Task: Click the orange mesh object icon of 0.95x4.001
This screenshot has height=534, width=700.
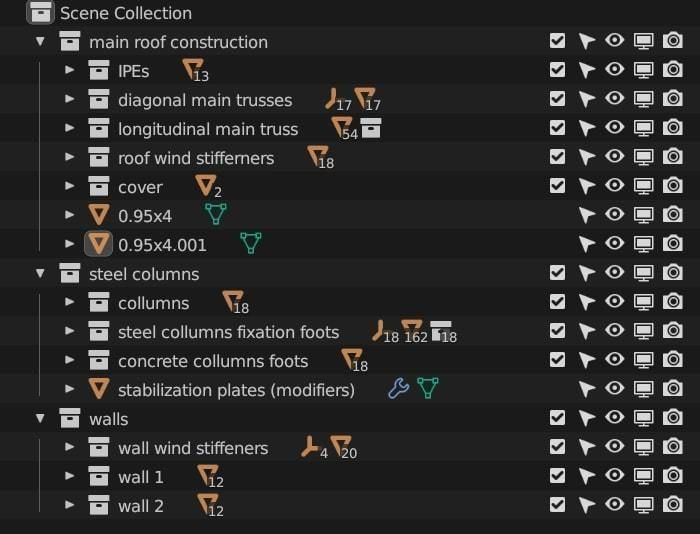Action: [x=98, y=243]
